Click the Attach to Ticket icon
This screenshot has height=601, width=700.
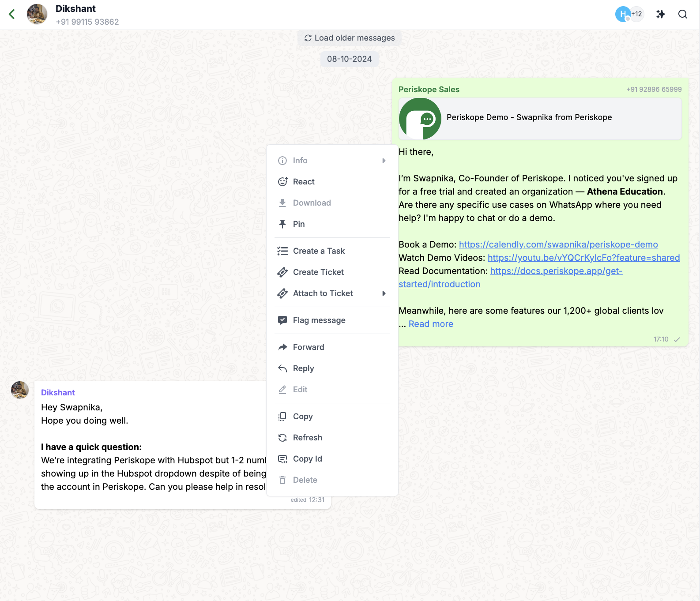click(282, 293)
